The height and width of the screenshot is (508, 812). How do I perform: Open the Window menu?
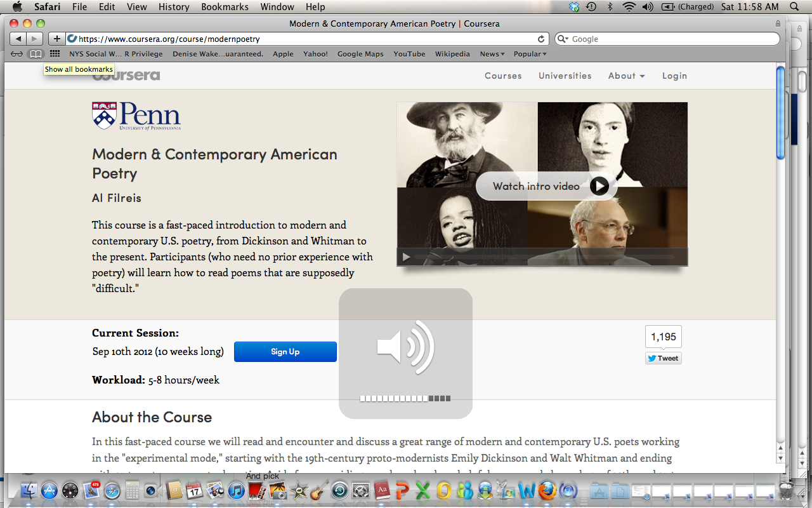point(277,7)
